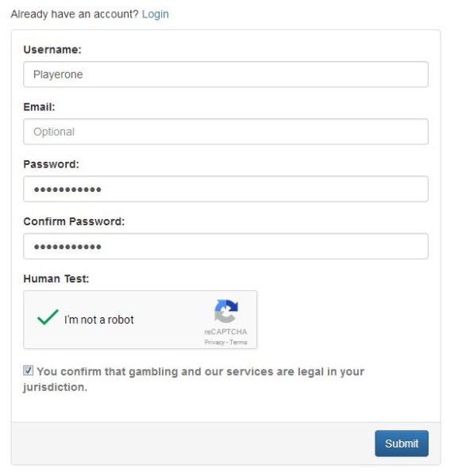This screenshot has height=476, width=458.
Task: Click the Username label
Action: click(52, 49)
